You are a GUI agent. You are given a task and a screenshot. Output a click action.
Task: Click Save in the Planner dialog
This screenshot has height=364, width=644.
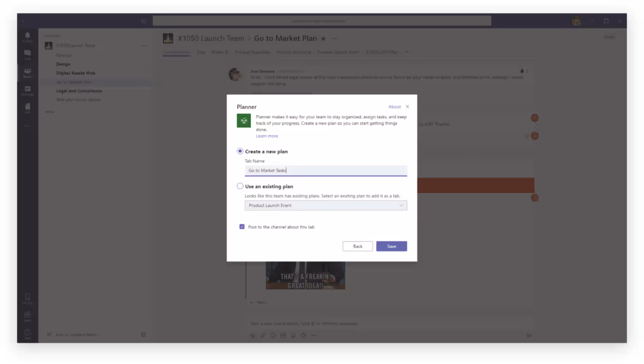click(x=391, y=246)
